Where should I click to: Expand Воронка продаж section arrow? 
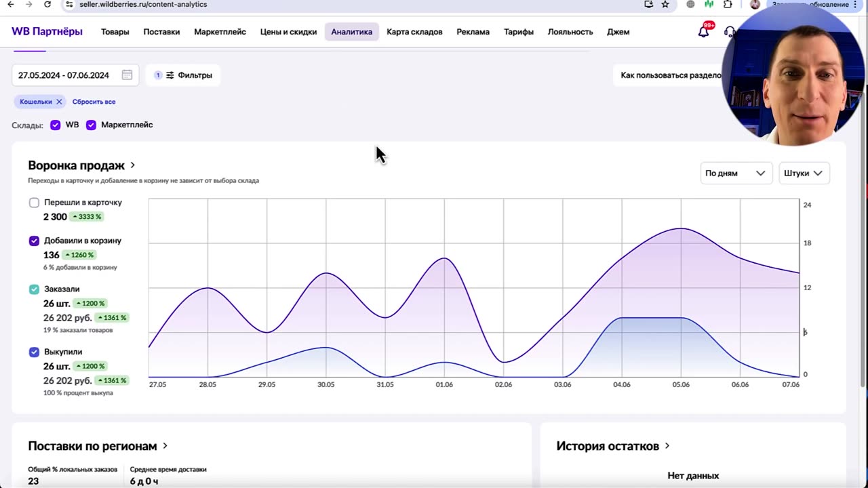click(133, 165)
